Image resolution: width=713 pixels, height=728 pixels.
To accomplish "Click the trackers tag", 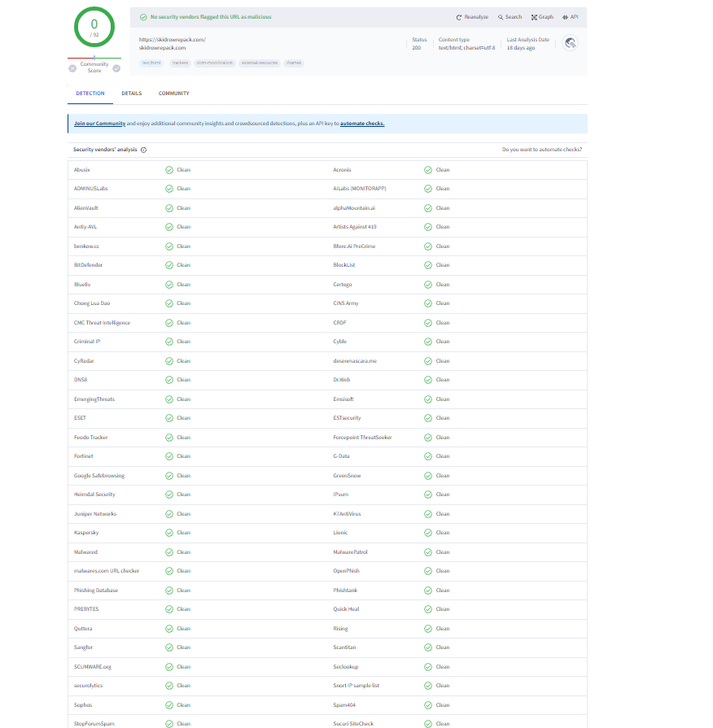I will pos(180,62).
